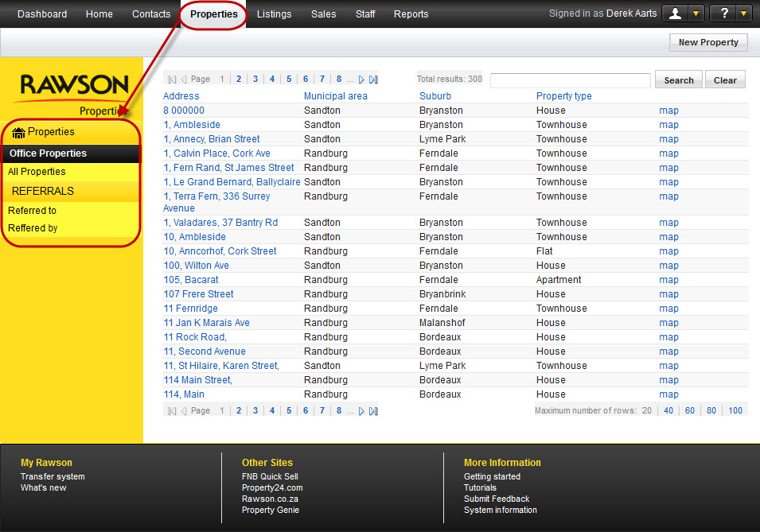Switch to the Reports tab

tap(411, 14)
